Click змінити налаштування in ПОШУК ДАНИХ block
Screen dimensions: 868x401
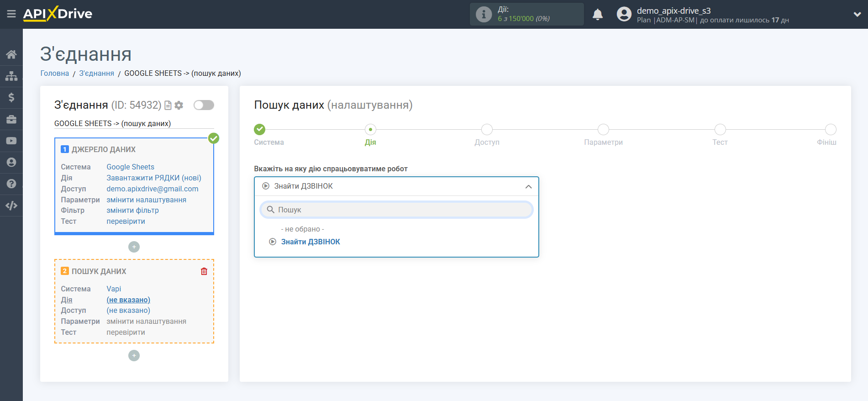click(x=147, y=322)
